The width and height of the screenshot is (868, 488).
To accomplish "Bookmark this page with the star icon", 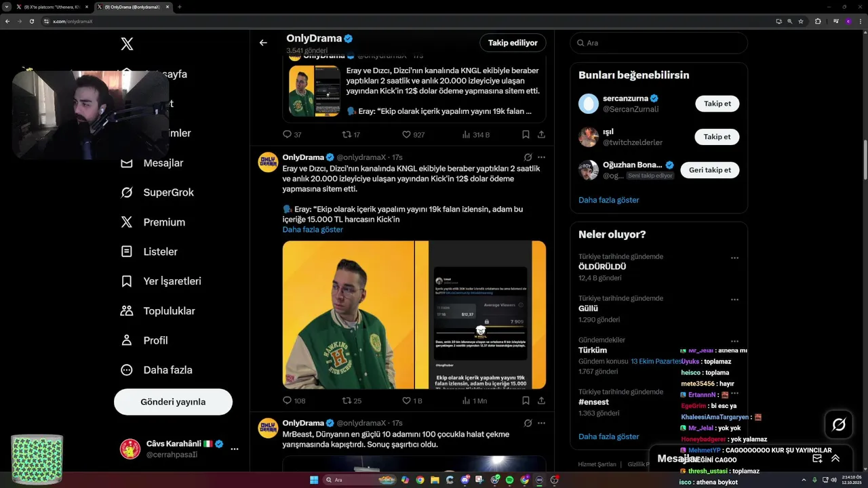I will point(801,21).
